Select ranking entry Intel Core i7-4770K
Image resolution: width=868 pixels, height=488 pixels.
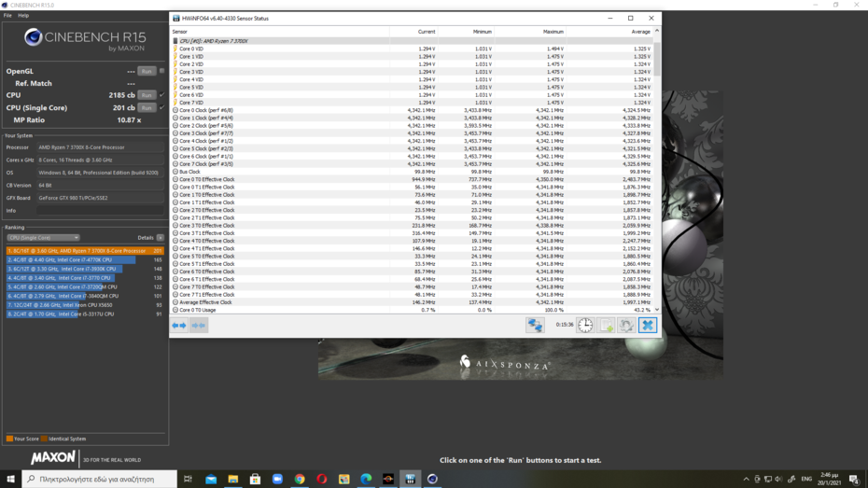click(x=85, y=259)
